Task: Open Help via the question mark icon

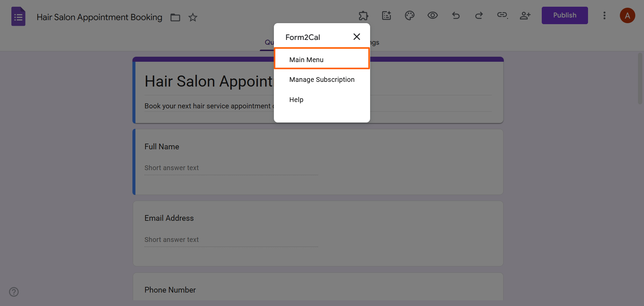Action: [x=13, y=292]
